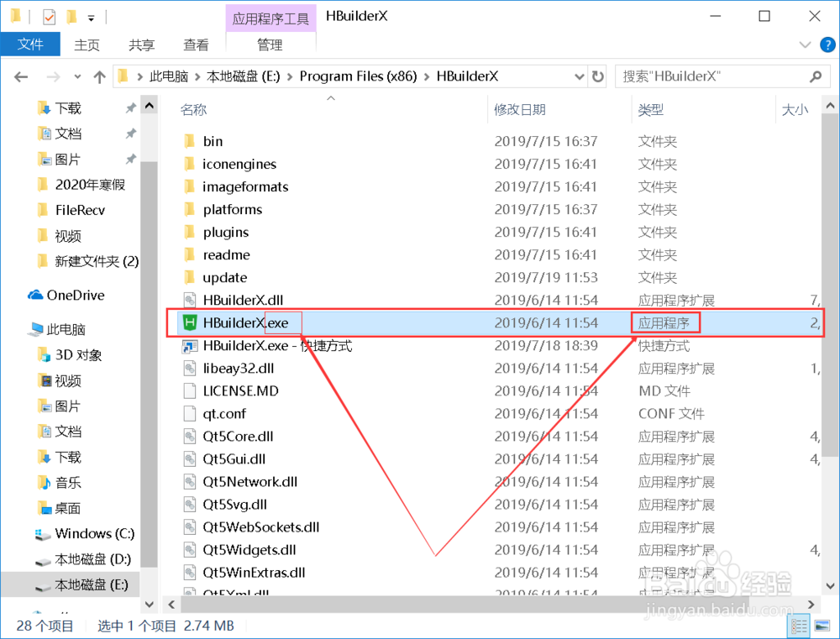The height and width of the screenshot is (639, 840).
Task: Open the address bar history dropdown
Action: (x=579, y=76)
